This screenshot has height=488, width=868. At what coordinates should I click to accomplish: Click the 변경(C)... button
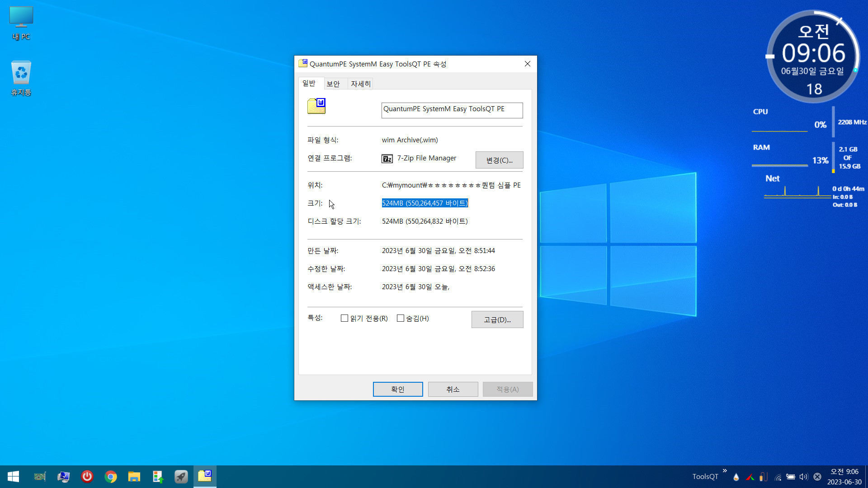pos(500,160)
